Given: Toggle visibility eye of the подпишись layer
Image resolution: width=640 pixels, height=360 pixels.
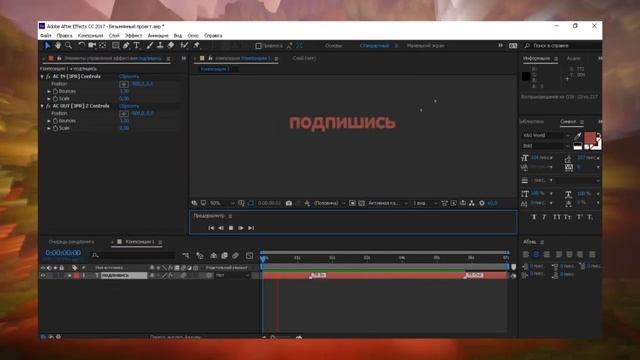Looking at the screenshot, I should [43, 276].
